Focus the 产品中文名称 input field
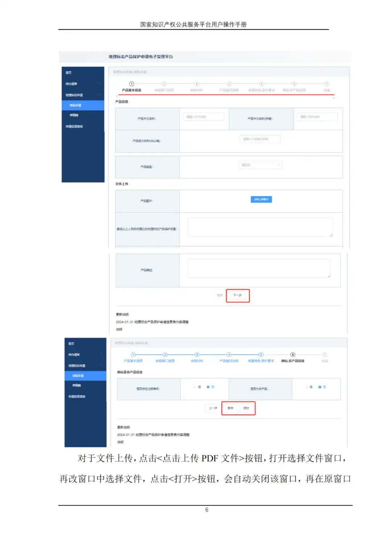Viewport: 392px width, 554px height. pyautogui.click(x=204, y=117)
